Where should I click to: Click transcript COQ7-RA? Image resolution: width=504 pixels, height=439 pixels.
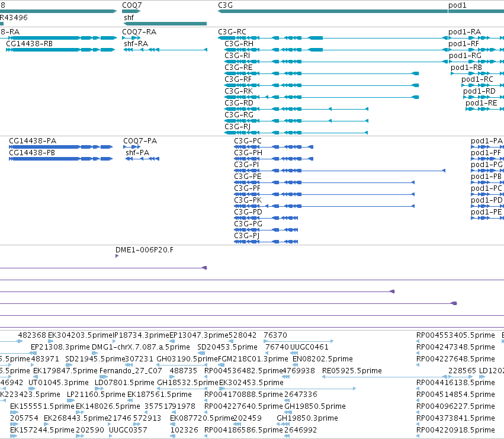coord(139,32)
